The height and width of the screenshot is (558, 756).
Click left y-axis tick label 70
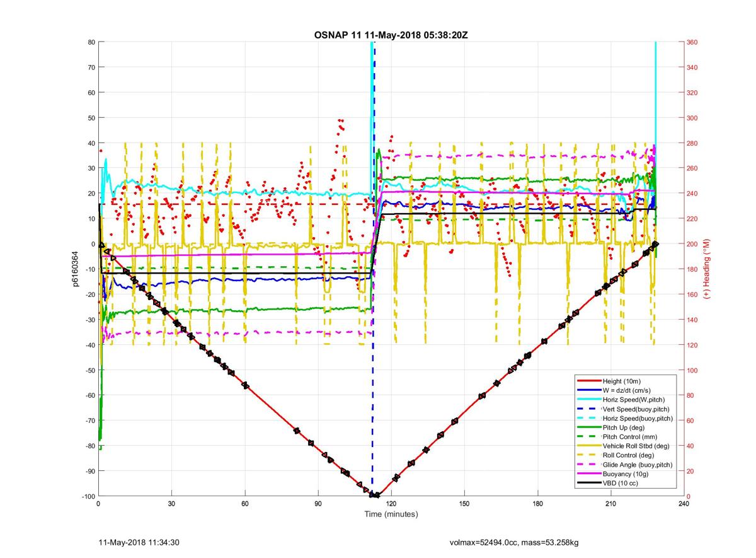(x=91, y=67)
